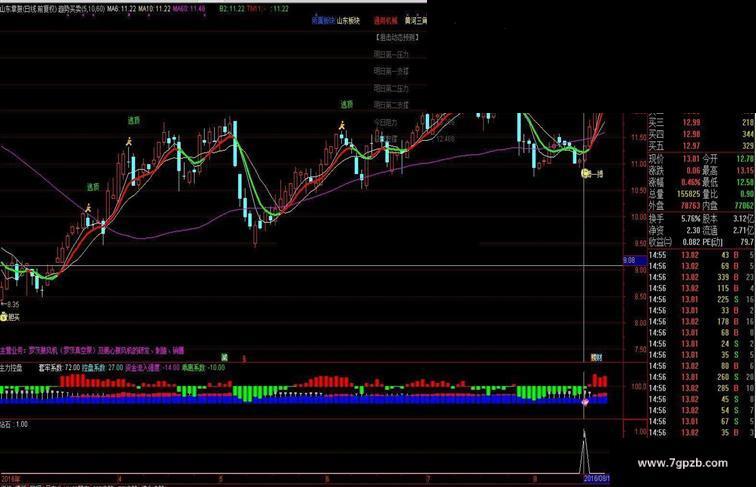This screenshot has height=487, width=756.
Task: Click the 逃顶 label at the chart's left peak
Action: coord(134,121)
